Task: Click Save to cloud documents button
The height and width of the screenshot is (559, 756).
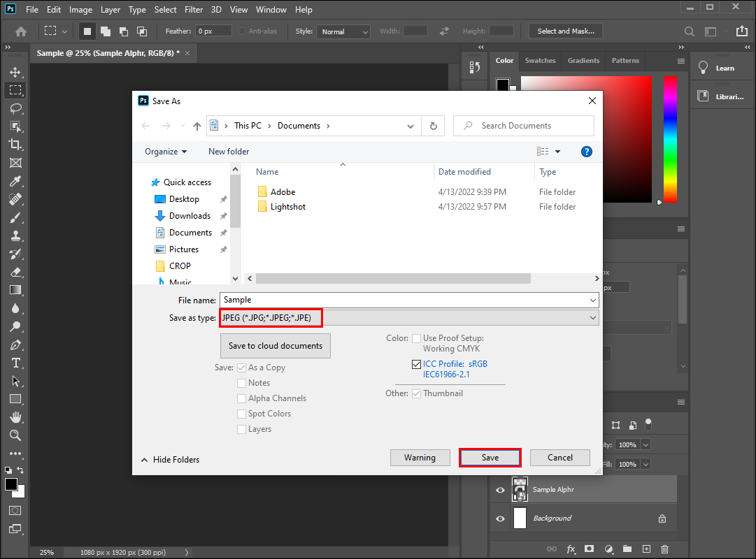Action: click(x=275, y=346)
